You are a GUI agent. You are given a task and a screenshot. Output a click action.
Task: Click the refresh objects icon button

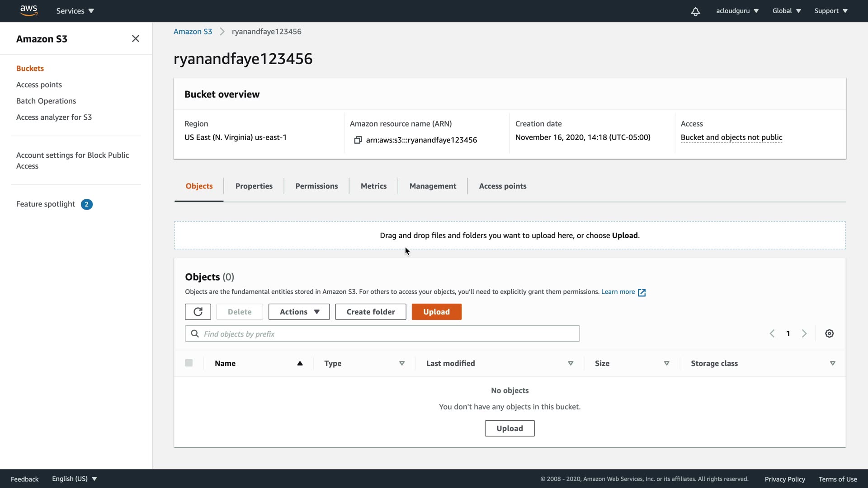[198, 312]
